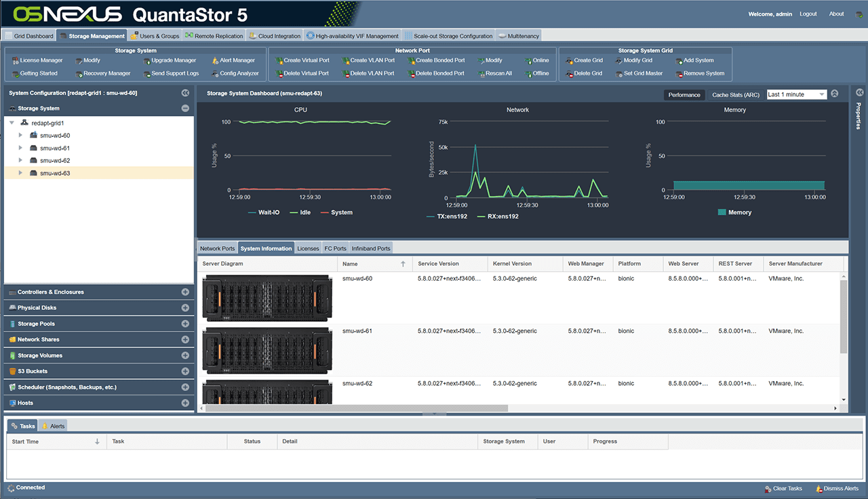The image size is (868, 499).
Task: Set the network port to Online
Action: point(536,60)
